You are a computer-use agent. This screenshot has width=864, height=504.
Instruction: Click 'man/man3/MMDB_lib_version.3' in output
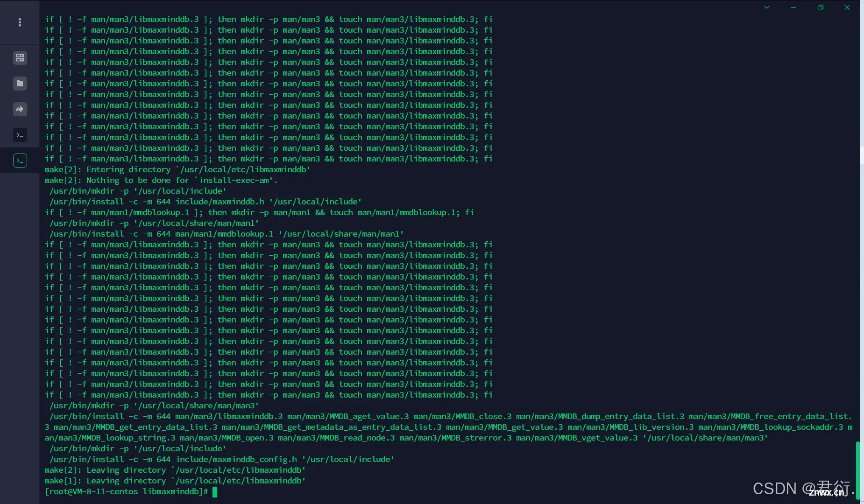point(630,427)
